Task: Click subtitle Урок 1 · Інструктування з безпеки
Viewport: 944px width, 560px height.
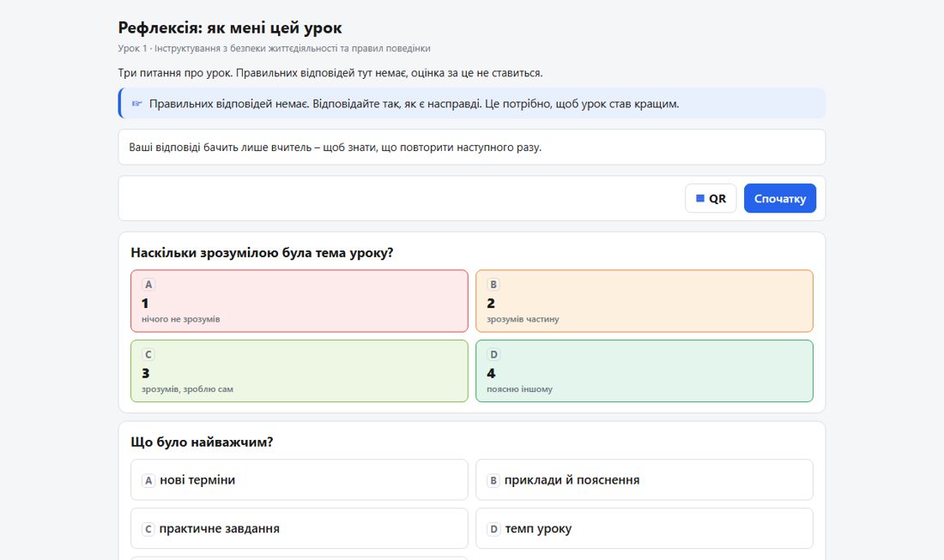Action: 274,48
